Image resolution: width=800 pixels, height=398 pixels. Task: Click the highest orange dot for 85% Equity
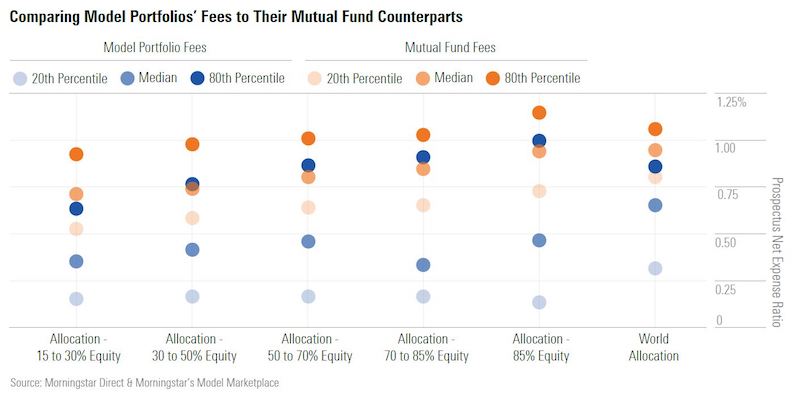539,113
